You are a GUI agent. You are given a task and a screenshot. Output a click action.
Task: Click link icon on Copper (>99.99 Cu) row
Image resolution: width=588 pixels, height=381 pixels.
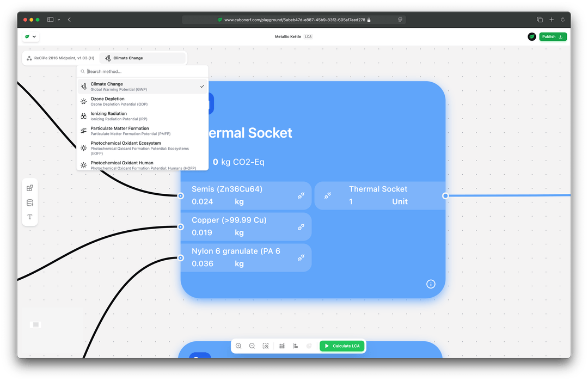point(301,227)
